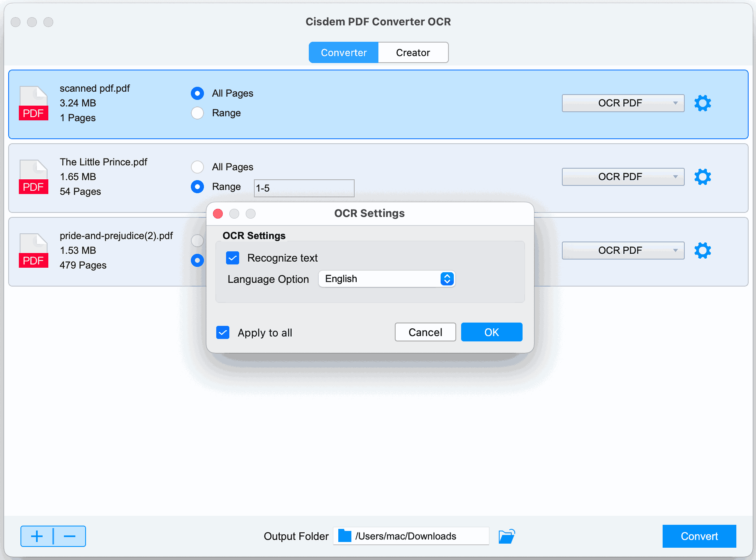This screenshot has height=560, width=756.
Task: Switch to Creator tab
Action: pyautogui.click(x=413, y=52)
